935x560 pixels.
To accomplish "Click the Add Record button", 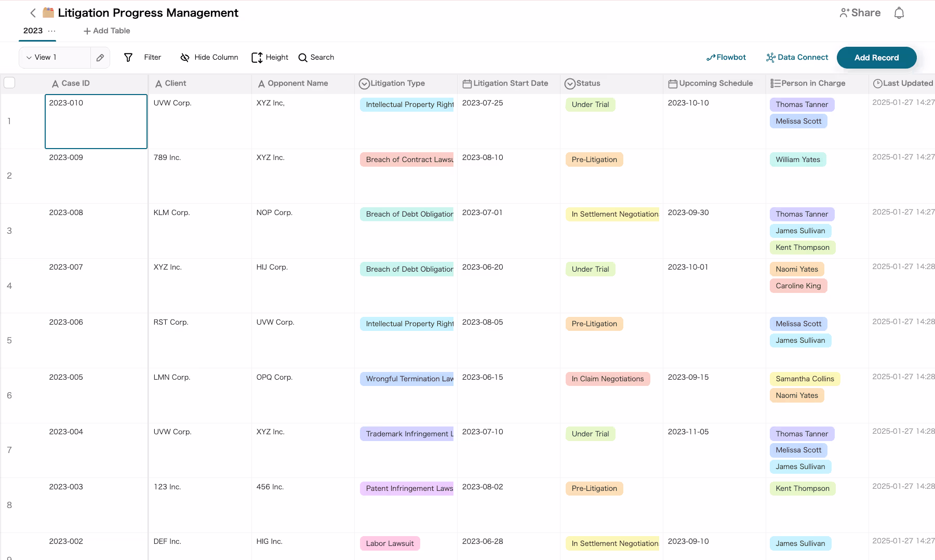I will click(x=876, y=58).
